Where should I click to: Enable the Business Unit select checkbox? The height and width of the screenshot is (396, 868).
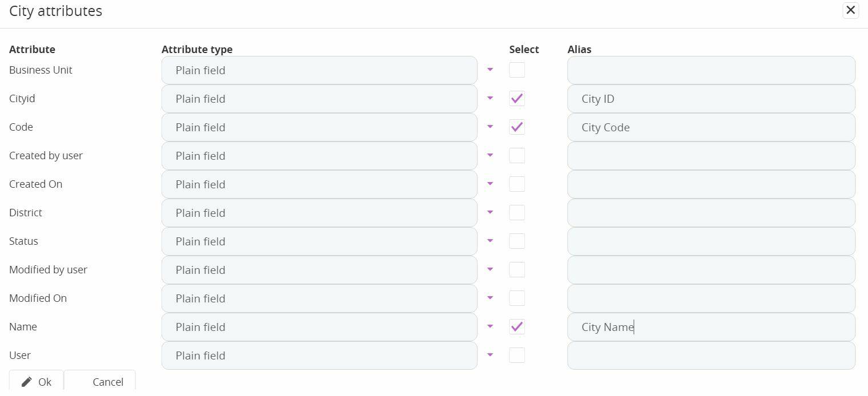(x=517, y=70)
